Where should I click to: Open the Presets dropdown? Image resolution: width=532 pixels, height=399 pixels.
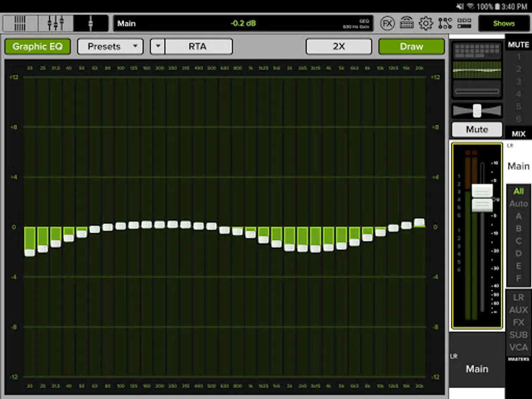110,47
